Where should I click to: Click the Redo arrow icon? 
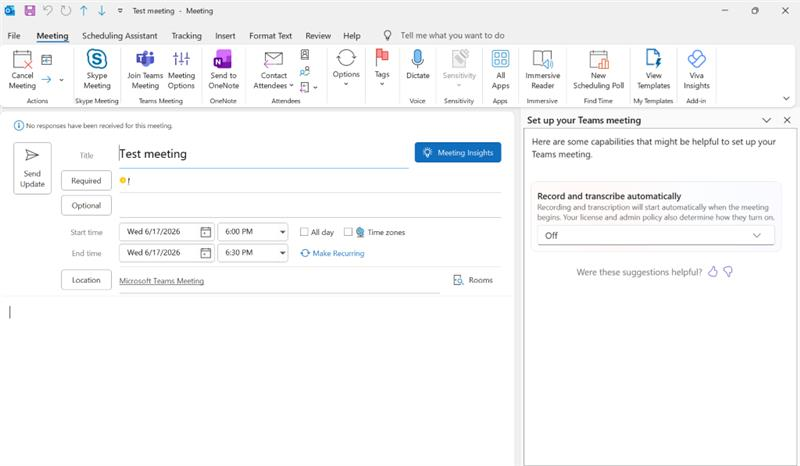66,11
